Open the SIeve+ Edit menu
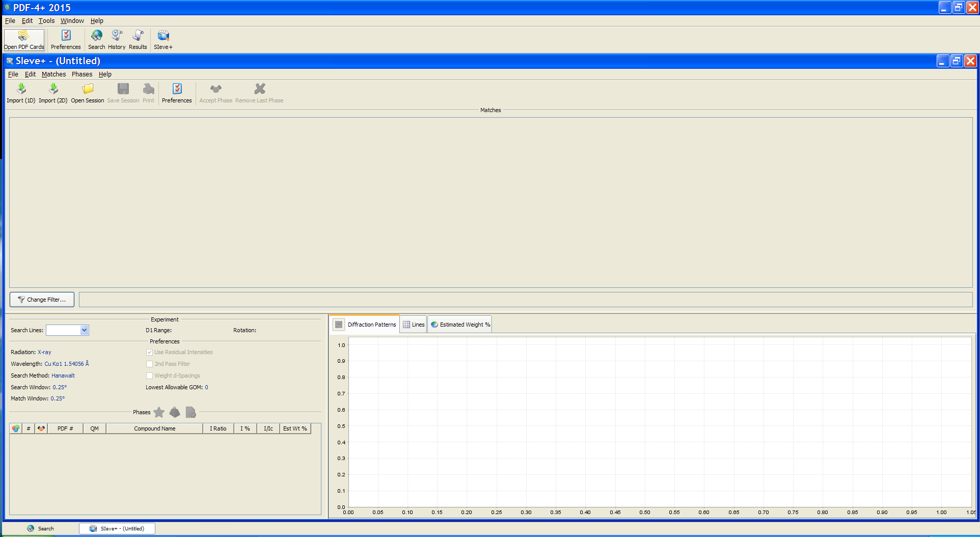This screenshot has width=980, height=537. coord(30,74)
